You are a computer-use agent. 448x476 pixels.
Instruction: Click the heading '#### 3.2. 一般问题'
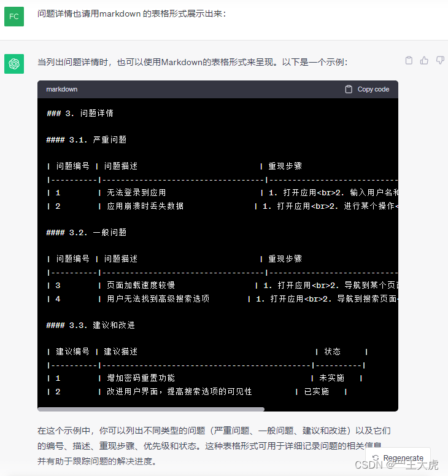[87, 233]
